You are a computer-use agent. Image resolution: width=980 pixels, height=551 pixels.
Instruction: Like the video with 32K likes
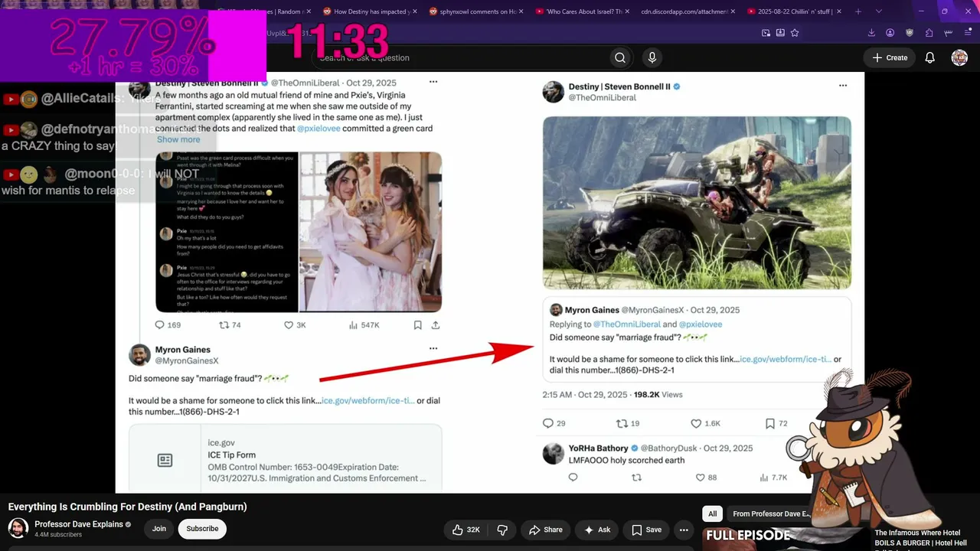466,530
